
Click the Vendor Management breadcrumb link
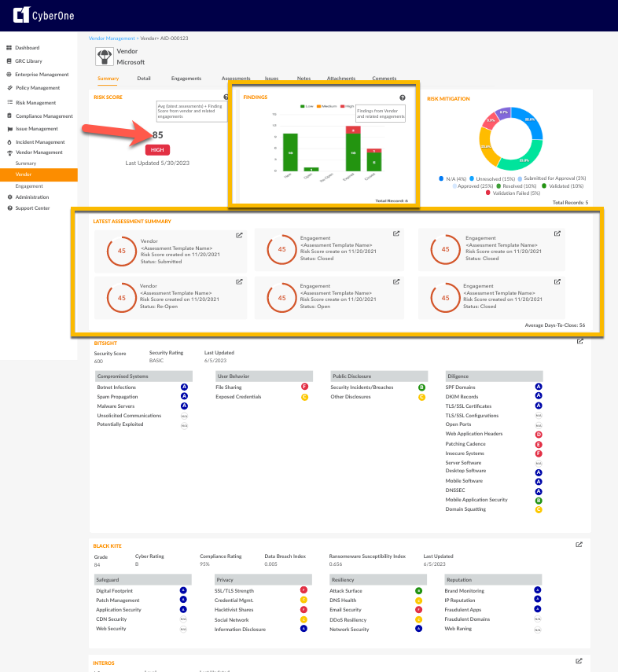click(x=112, y=39)
